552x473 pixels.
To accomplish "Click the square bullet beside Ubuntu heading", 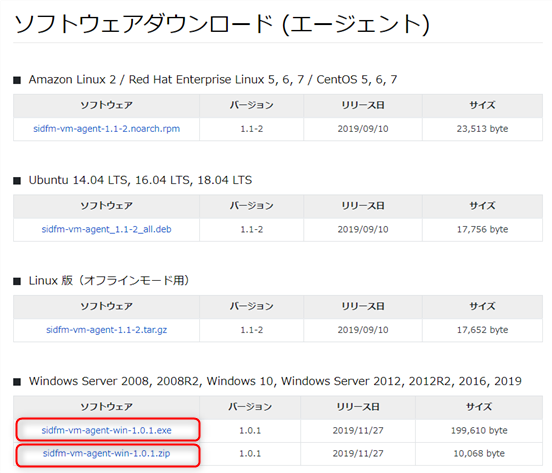I will point(17,181).
